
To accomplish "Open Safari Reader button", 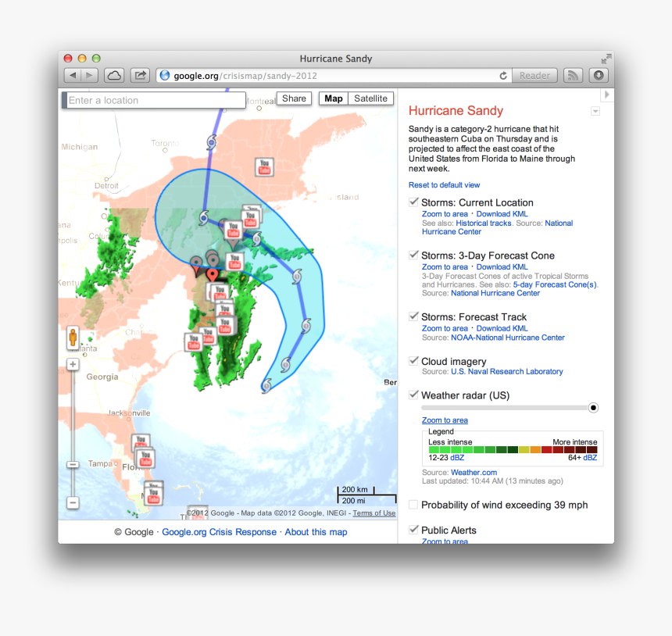I will pyautogui.click(x=534, y=76).
